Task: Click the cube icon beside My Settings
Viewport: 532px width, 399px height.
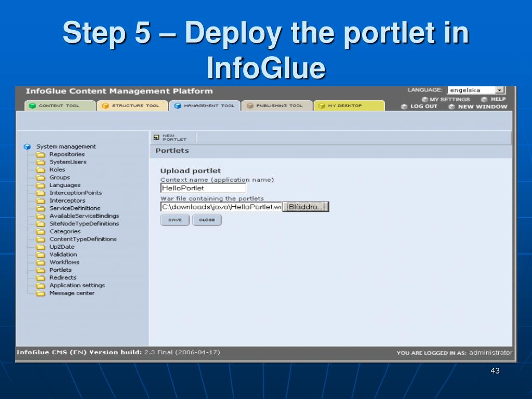Action: pos(425,99)
